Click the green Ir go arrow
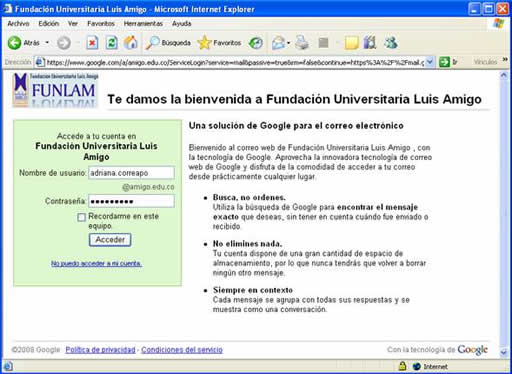The height and width of the screenshot is (374, 512). [x=444, y=62]
